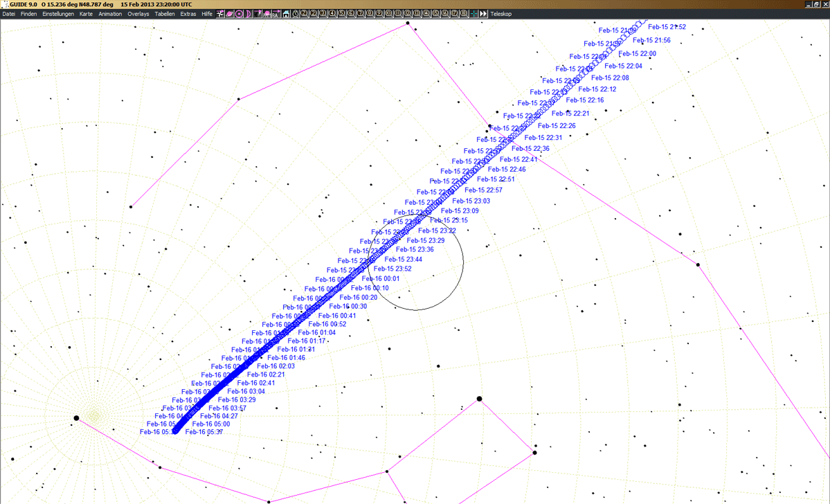Set zoom level 15 via toolbar
Screen dimensions: 830x504
(x=435, y=14)
